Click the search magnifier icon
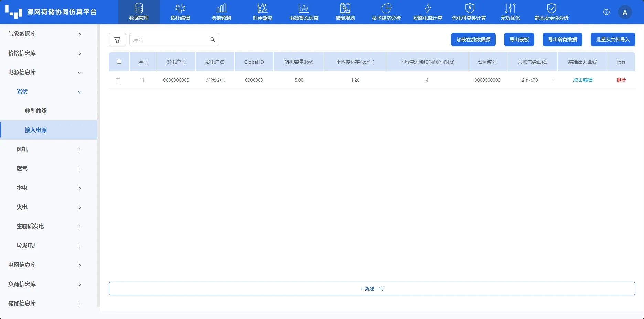Image resolution: width=644 pixels, height=319 pixels. [x=213, y=40]
